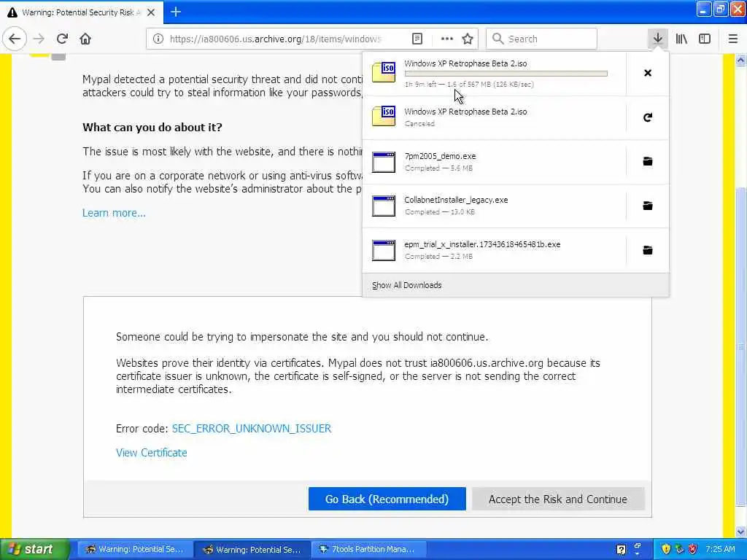This screenshot has width=747, height=560.
Task: Click the red shield tray icon
Action: coord(693,549)
